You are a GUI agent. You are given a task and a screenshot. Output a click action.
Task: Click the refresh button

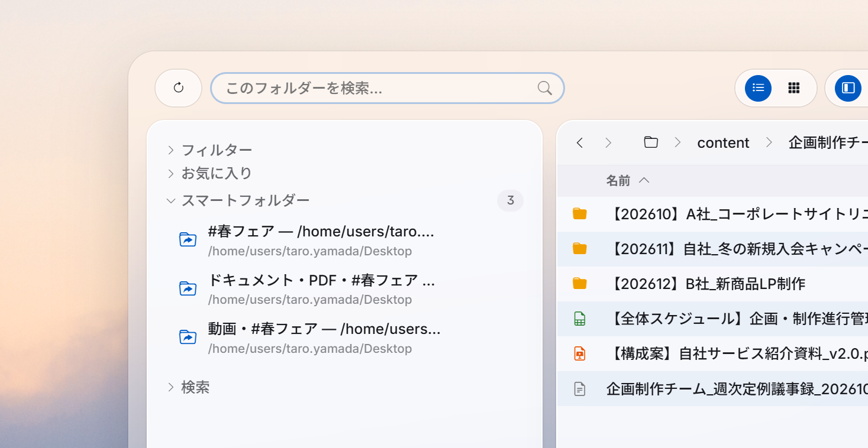coord(179,88)
